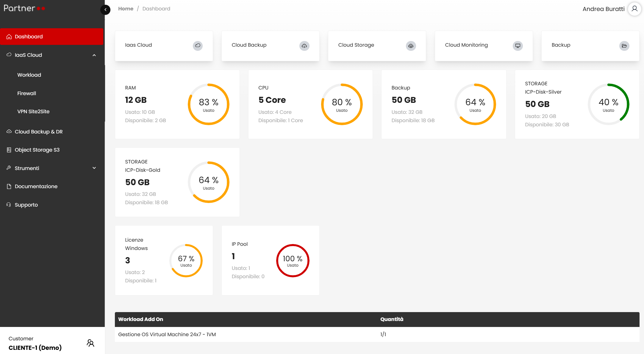Open Supporto page
This screenshot has width=644, height=354.
[x=26, y=205]
